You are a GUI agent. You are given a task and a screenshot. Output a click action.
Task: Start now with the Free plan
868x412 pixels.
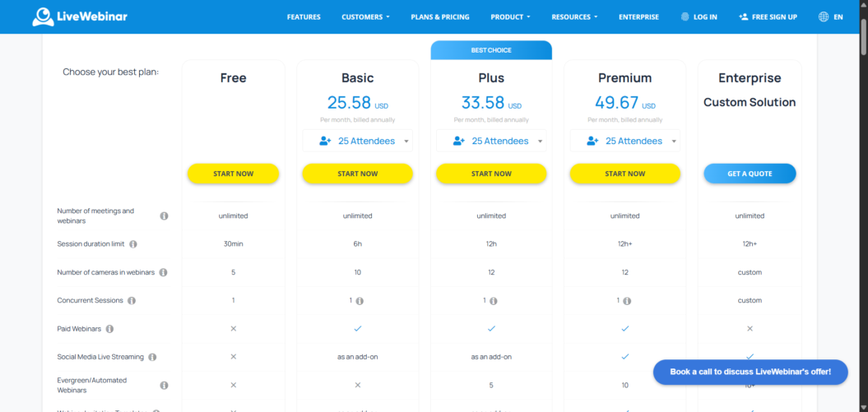point(233,174)
